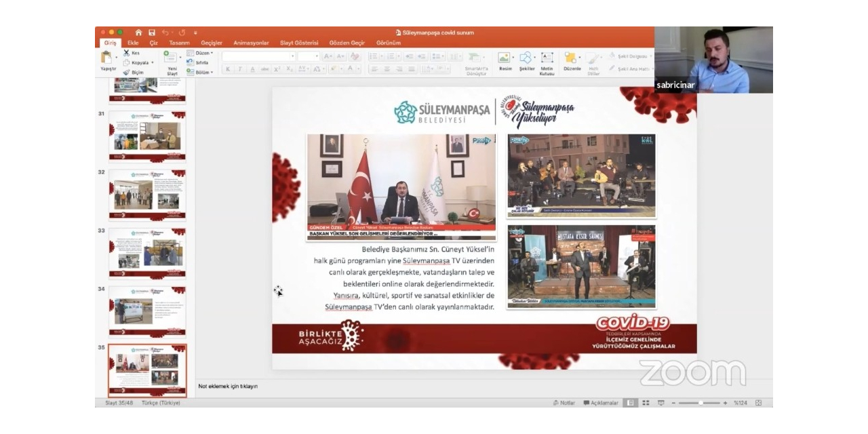This screenshot has height=434, width=868.
Task: Click the Biçim painter brush icon
Action: (x=127, y=72)
